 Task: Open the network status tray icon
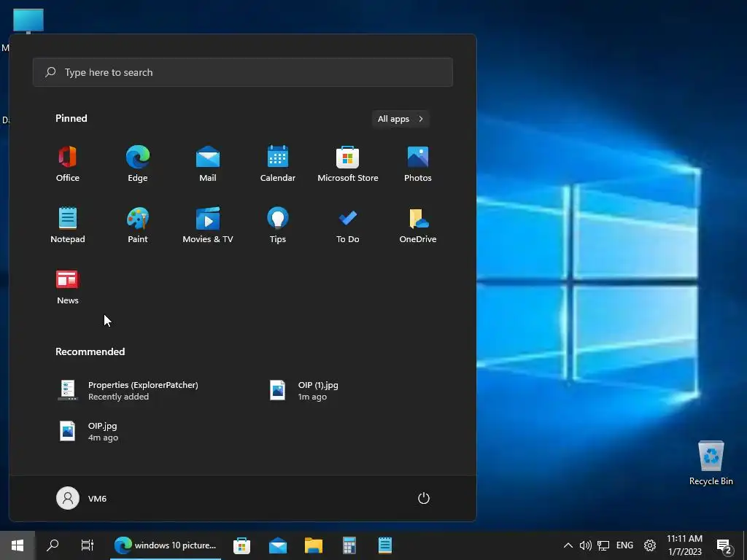coord(603,545)
